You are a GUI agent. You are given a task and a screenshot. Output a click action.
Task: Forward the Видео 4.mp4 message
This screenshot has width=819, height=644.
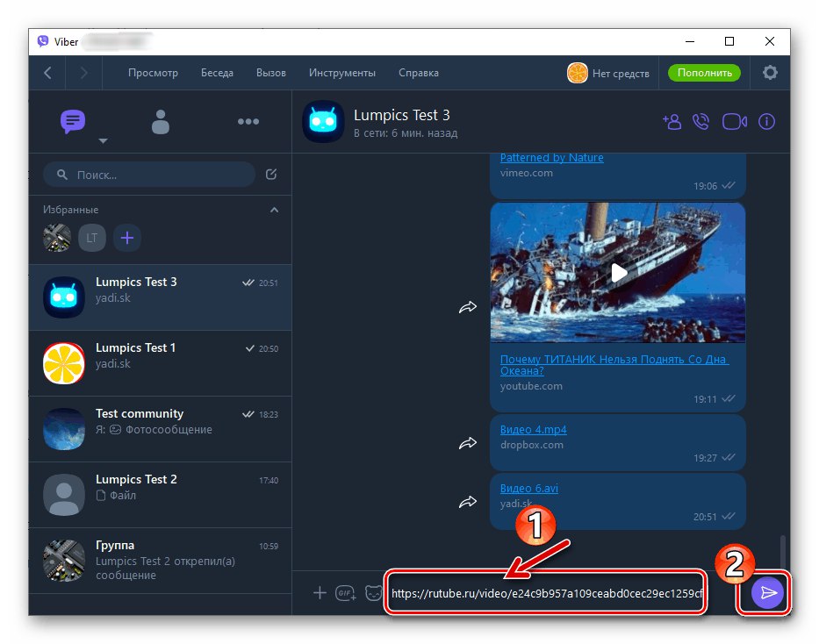tap(468, 443)
